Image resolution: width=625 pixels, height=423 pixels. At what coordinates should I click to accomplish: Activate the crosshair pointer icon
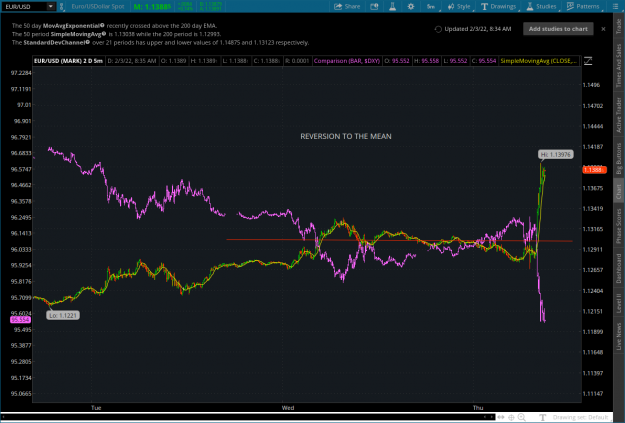coord(511,417)
